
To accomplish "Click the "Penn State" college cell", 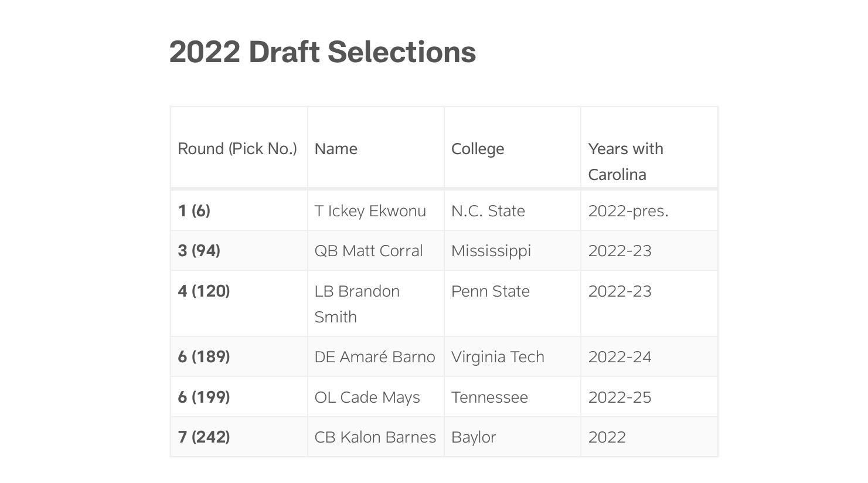I will pos(491,291).
